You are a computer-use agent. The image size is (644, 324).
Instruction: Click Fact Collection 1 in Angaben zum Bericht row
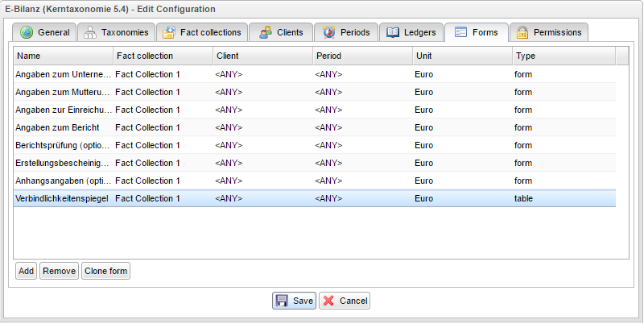[x=147, y=127]
